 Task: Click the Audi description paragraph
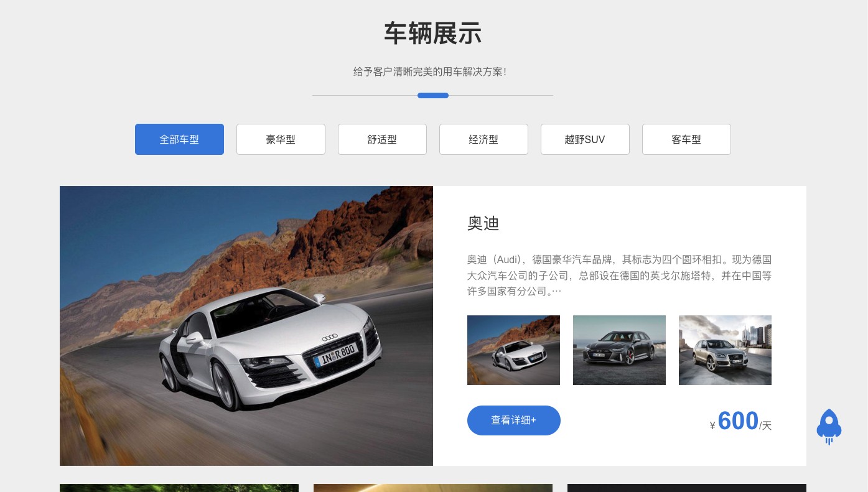619,275
